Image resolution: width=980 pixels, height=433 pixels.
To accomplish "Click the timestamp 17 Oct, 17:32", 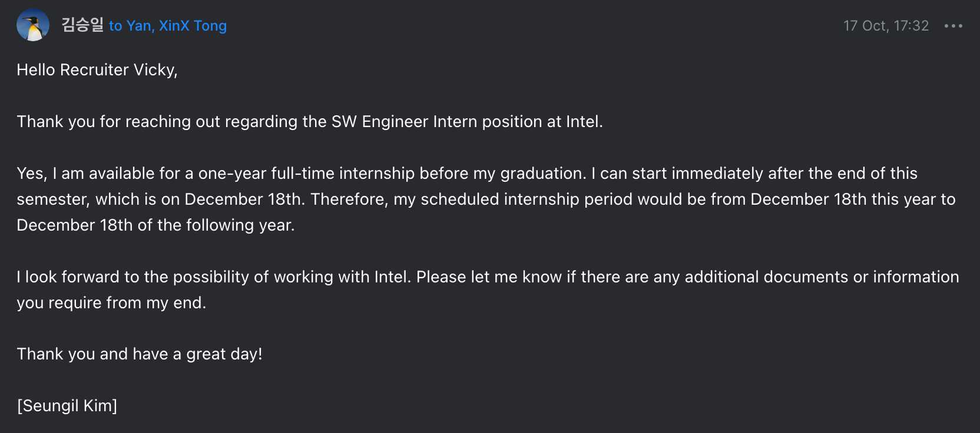I will tap(886, 26).
